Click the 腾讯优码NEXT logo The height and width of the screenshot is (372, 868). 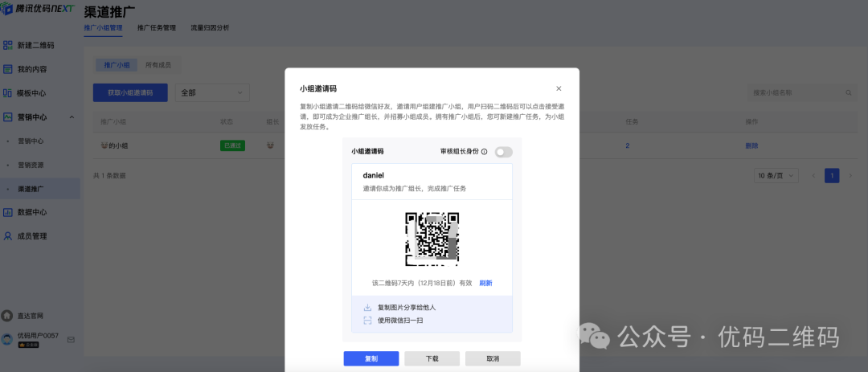tap(38, 9)
